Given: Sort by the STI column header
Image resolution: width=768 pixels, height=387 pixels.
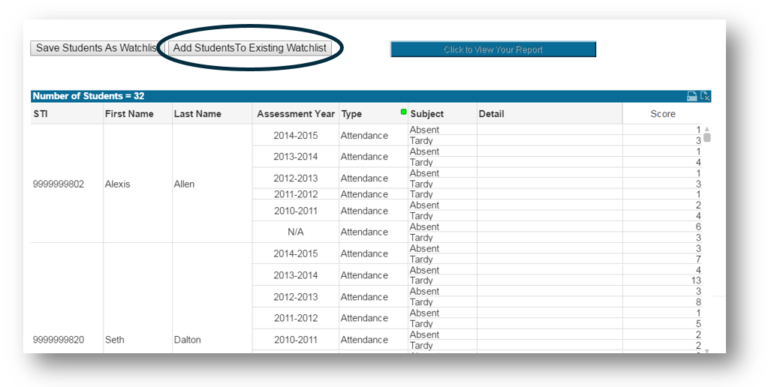Looking at the screenshot, I should 41,114.
